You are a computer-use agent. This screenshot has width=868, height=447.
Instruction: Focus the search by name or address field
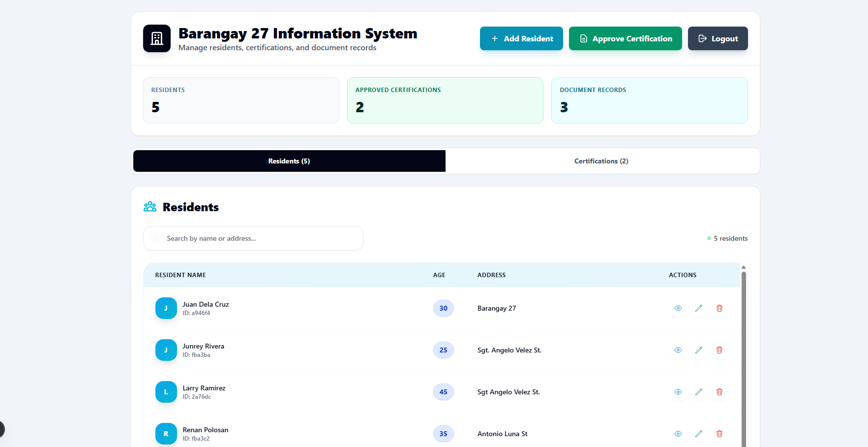(x=253, y=238)
